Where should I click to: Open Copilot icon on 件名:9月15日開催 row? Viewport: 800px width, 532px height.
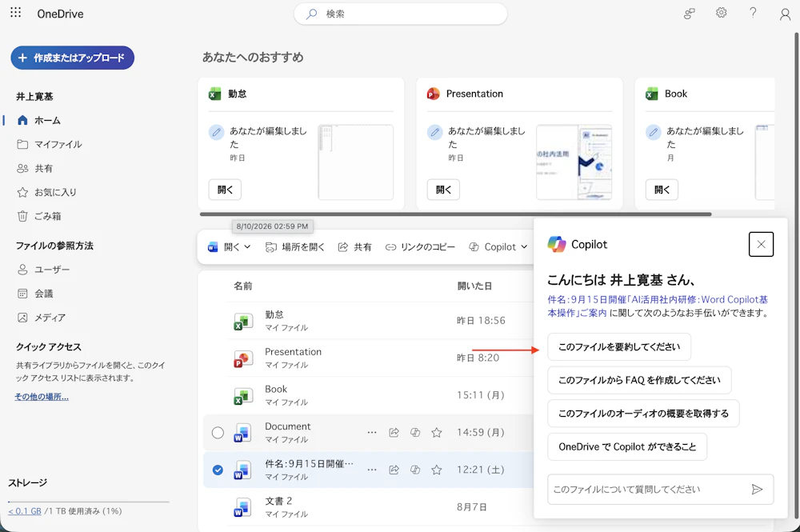coord(415,470)
